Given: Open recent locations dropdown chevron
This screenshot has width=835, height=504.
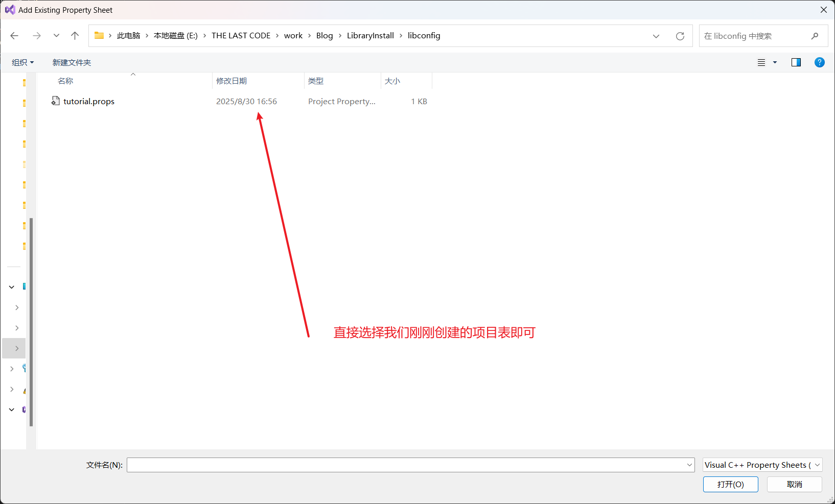Looking at the screenshot, I should point(56,36).
